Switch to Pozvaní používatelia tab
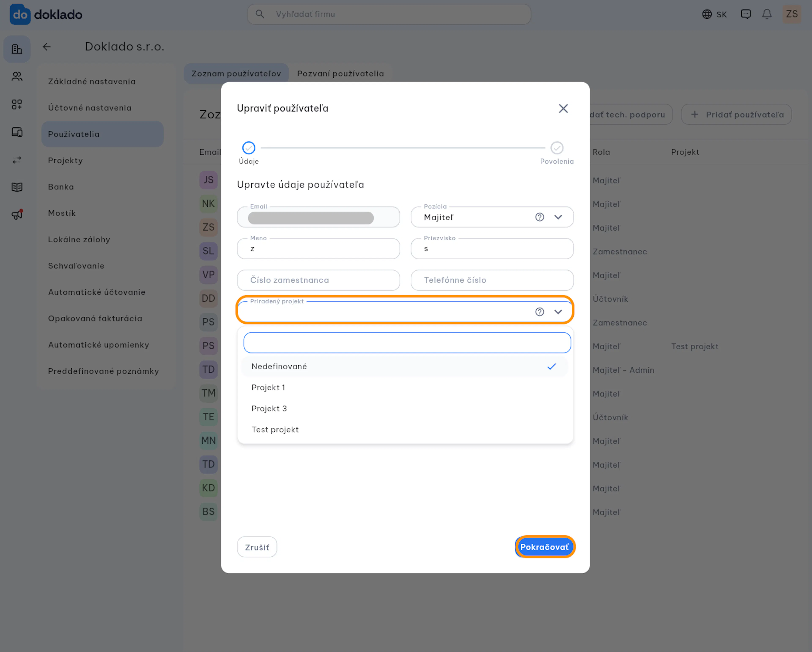Screen dimensions: 812x652 click(340, 73)
